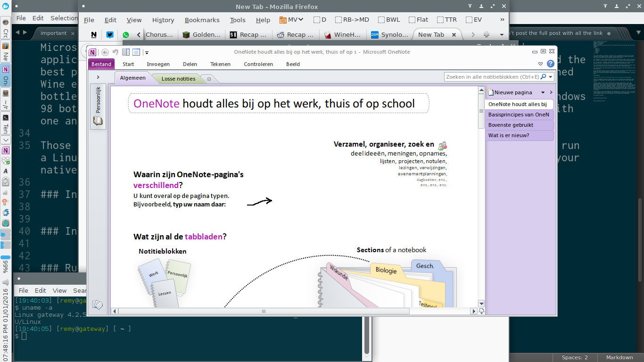This screenshot has height=362, width=644.
Task: Open the Tools menu in Firefox
Action: [238, 20]
